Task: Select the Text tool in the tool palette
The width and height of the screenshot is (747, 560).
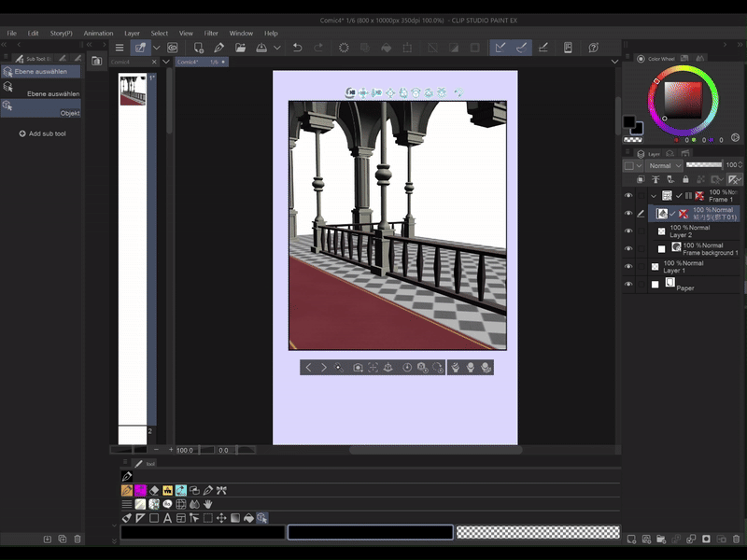Action: (167, 517)
